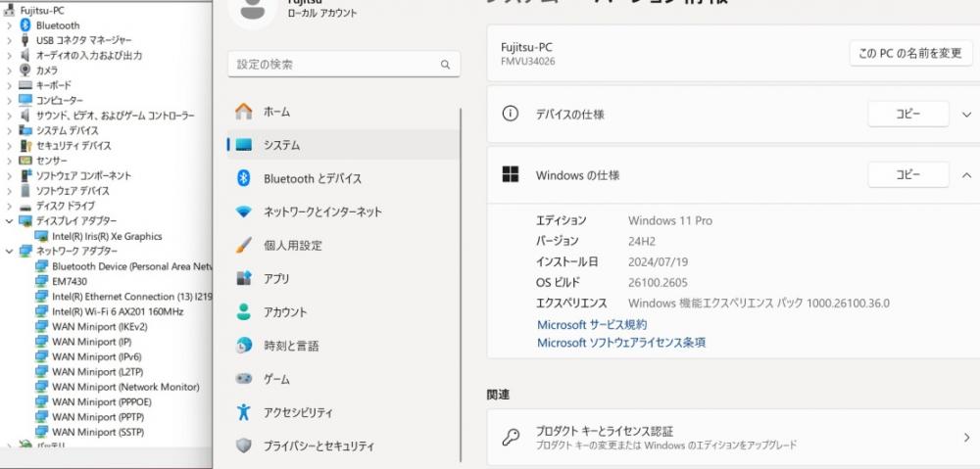Click the ゲーム controller icon

(x=244, y=379)
